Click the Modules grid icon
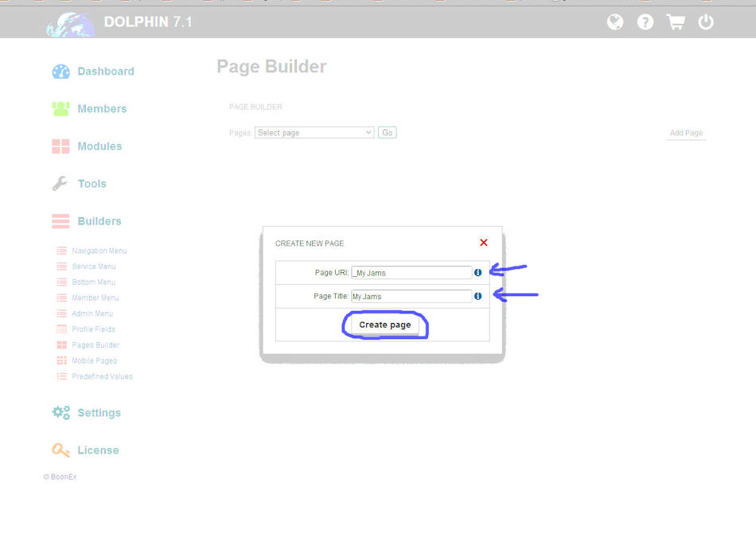756x549 pixels. click(60, 146)
